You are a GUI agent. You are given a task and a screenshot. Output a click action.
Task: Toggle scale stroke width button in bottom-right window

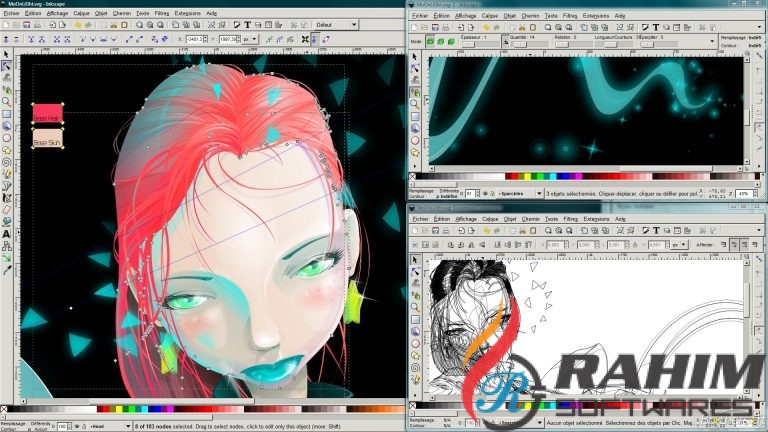point(723,244)
